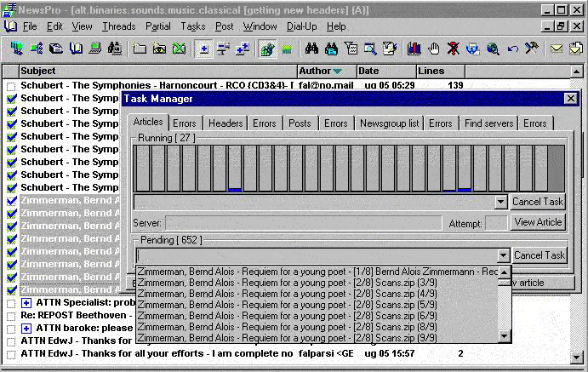Image resolution: width=588 pixels, height=372 pixels.
Task: Expand the 'ATTN Specialist' thread
Action: (x=26, y=303)
